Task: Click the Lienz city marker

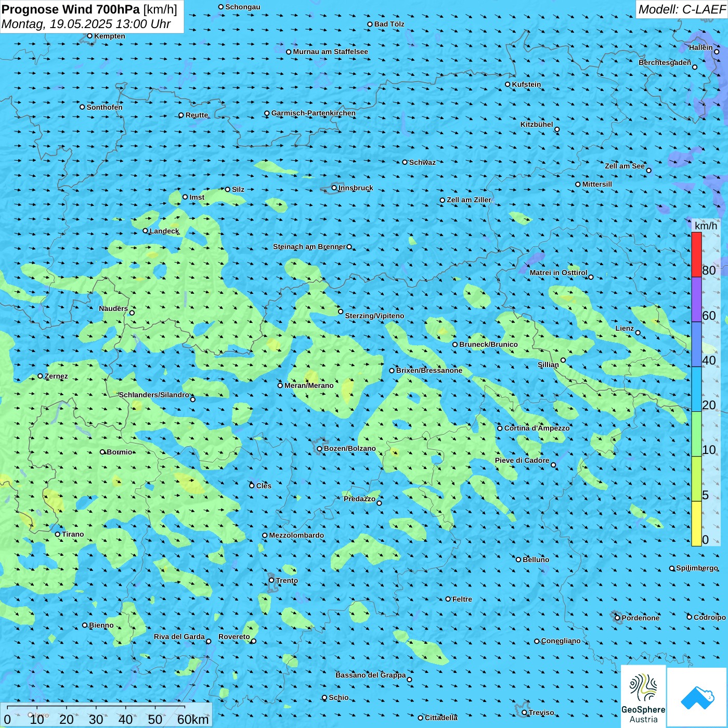Action: [638, 333]
